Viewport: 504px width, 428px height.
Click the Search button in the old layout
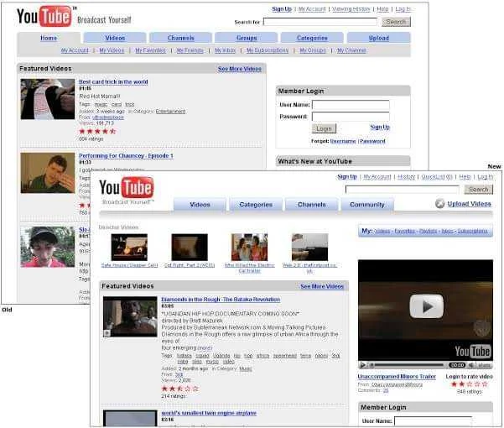coord(396,22)
